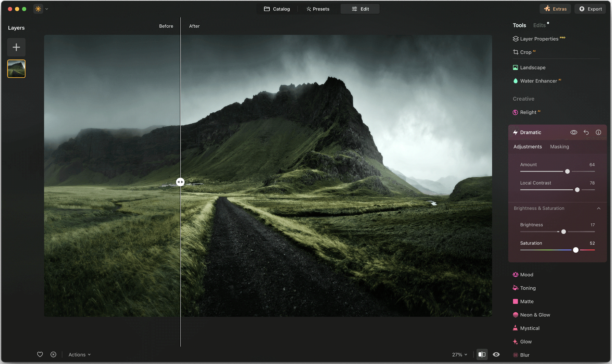Click the After label
The width and height of the screenshot is (612, 364).
click(194, 26)
